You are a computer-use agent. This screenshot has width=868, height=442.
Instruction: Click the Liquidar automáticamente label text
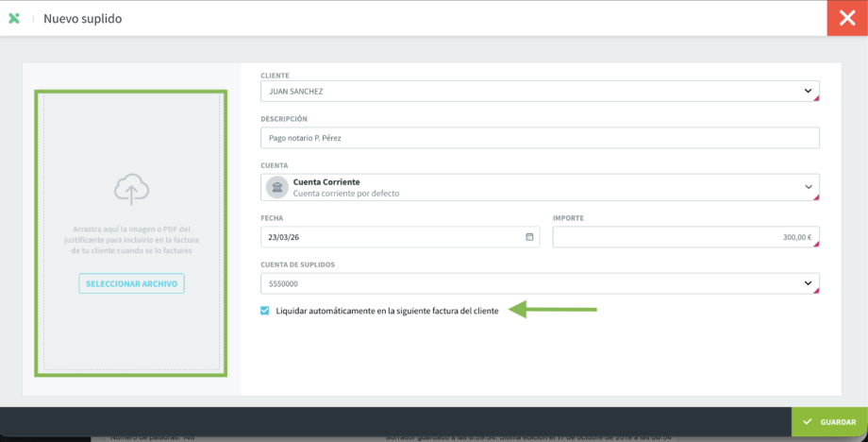click(387, 310)
